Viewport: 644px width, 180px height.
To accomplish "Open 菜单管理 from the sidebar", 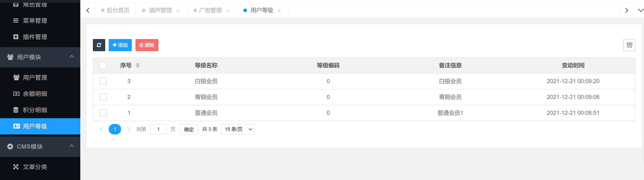I will tap(35, 21).
